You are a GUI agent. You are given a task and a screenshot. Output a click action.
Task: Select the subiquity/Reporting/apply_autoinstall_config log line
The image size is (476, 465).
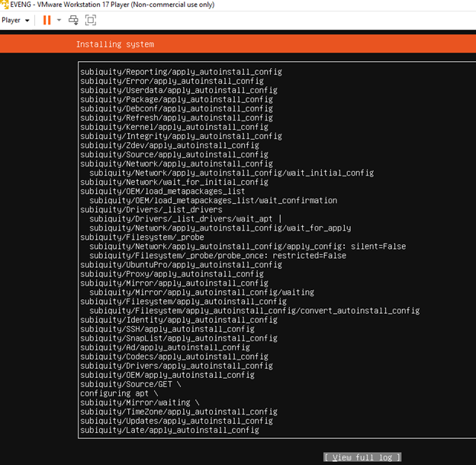(x=181, y=72)
